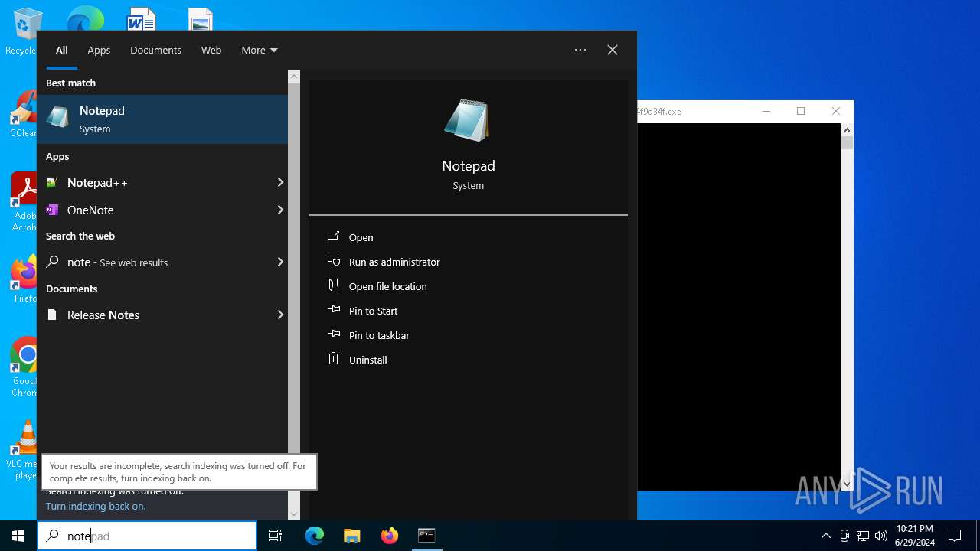Viewport: 980px width, 551px height.
Task: Open the more options ellipsis in search panel
Action: (580, 50)
